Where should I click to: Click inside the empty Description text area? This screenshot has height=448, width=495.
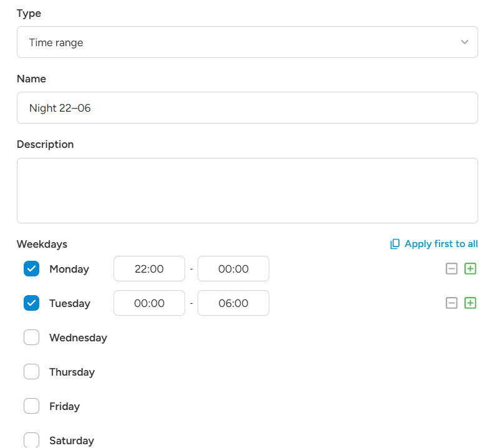(x=247, y=191)
